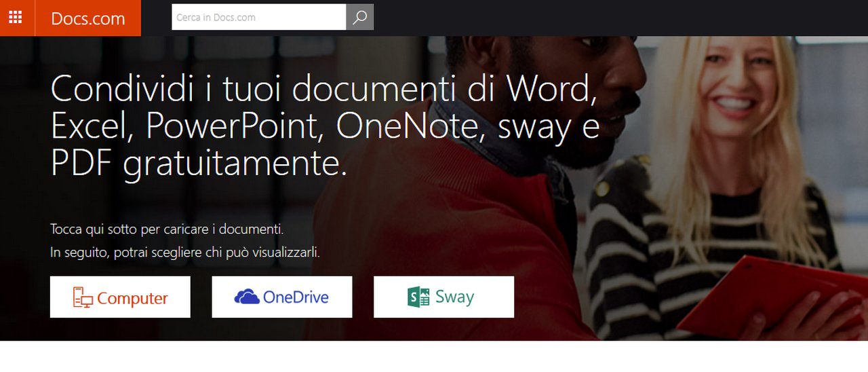868x372 pixels.
Task: Open the app launcher grid icon
Action: (16, 18)
